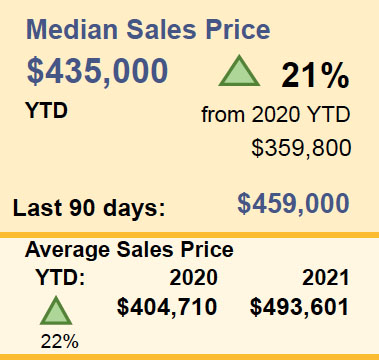
Task: Click the orange border line at bottom
Action: (x=189, y=357)
